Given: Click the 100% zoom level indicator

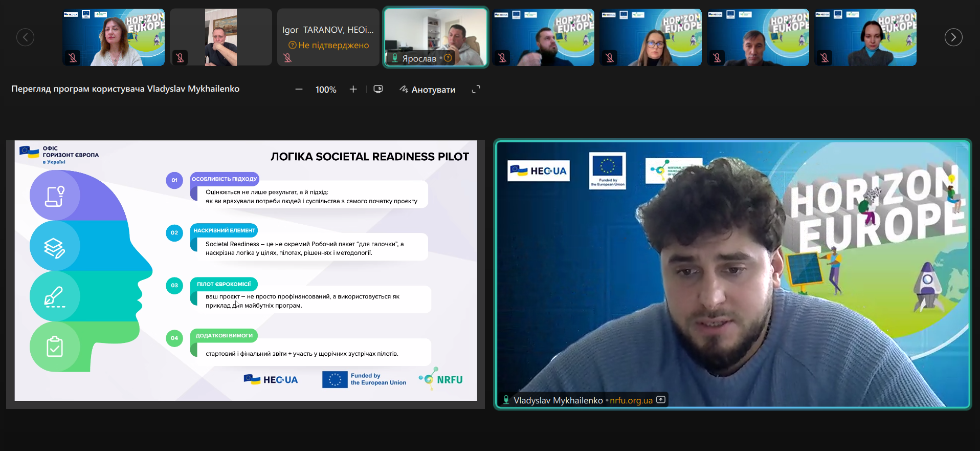Looking at the screenshot, I should [326, 90].
